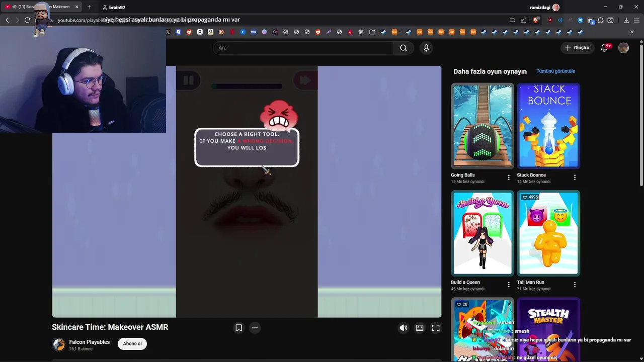Open Tall Man Run three-dot menu
The height and width of the screenshot is (362, 644).
[x=575, y=285]
